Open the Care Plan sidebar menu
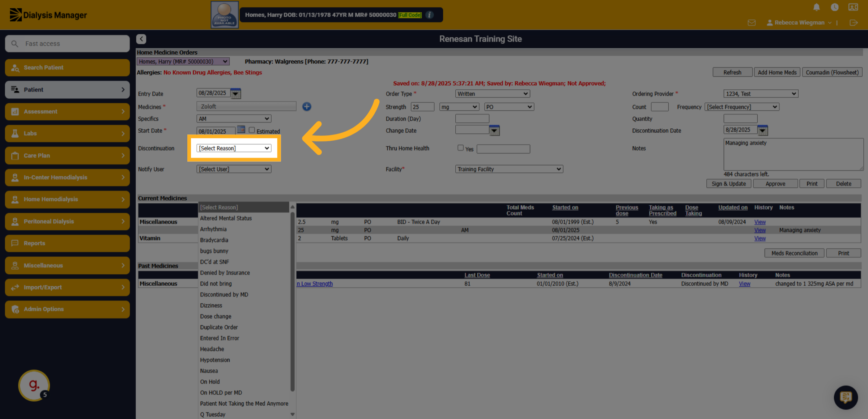 [68, 155]
